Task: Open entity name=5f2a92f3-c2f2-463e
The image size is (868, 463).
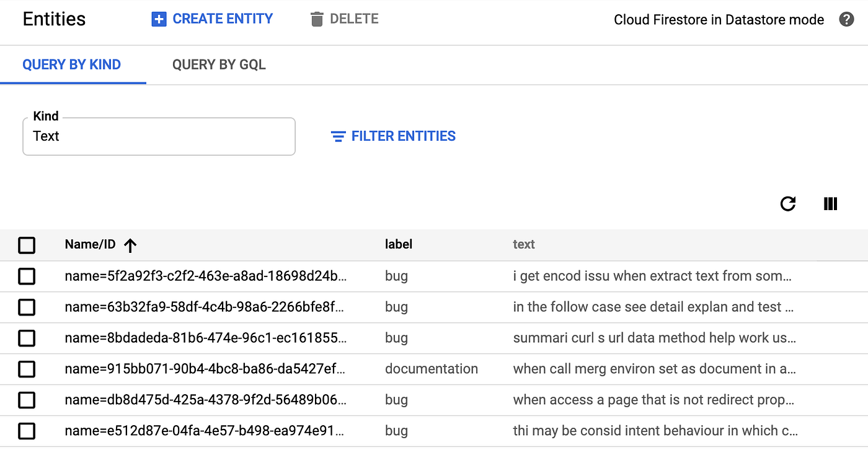Action: (206, 276)
